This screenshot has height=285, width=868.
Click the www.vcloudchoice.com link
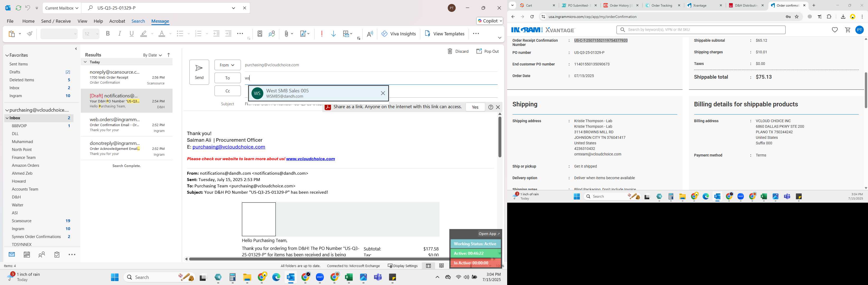(x=310, y=159)
